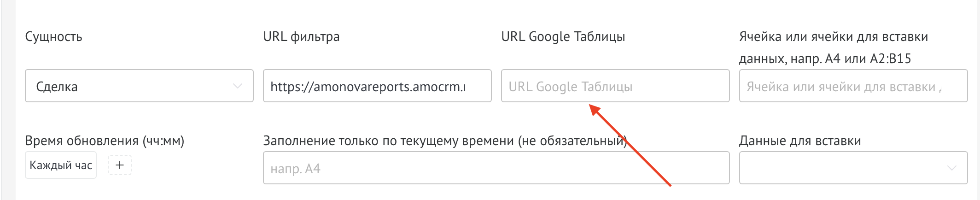980x200 pixels.
Task: Click the chevron arrow in Сделка selector
Action: [x=238, y=86]
